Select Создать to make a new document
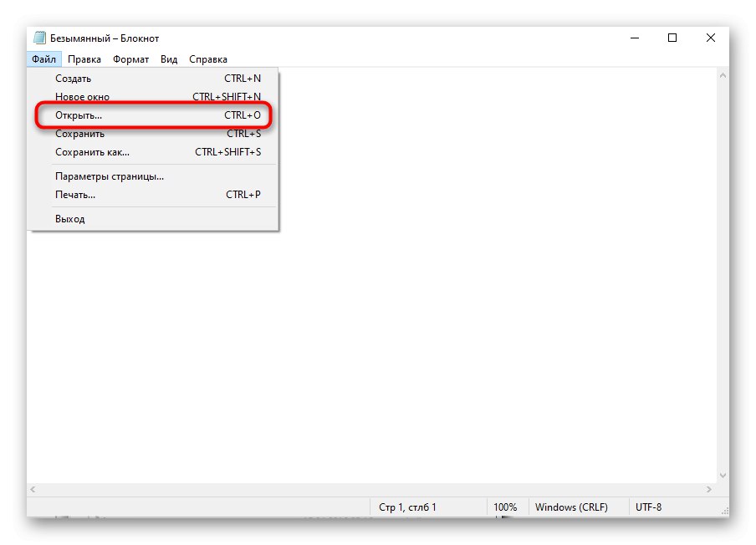 pyautogui.click(x=74, y=78)
